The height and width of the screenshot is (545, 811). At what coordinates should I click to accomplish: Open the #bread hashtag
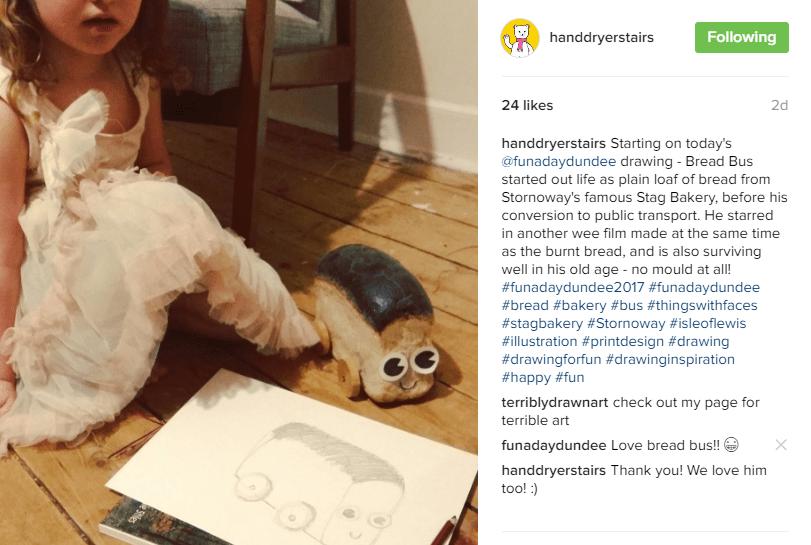coord(524,306)
